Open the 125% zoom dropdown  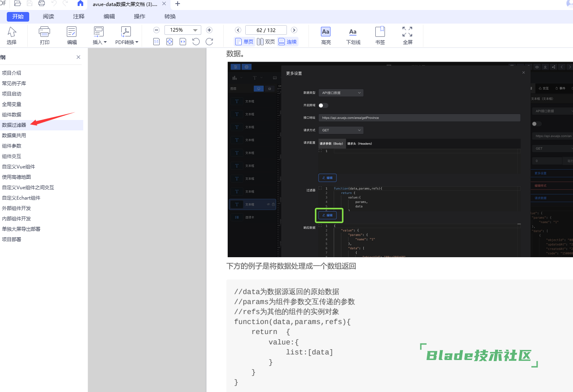[195, 30]
